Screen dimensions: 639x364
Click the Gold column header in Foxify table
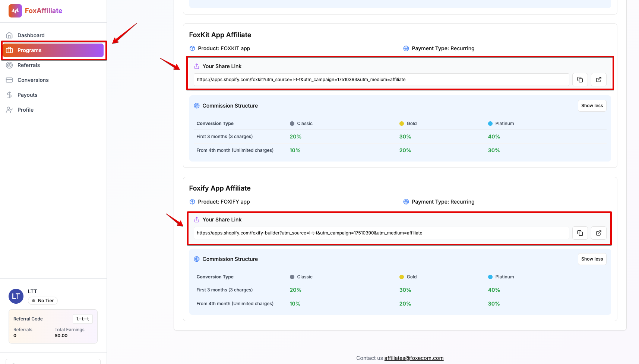point(408,277)
